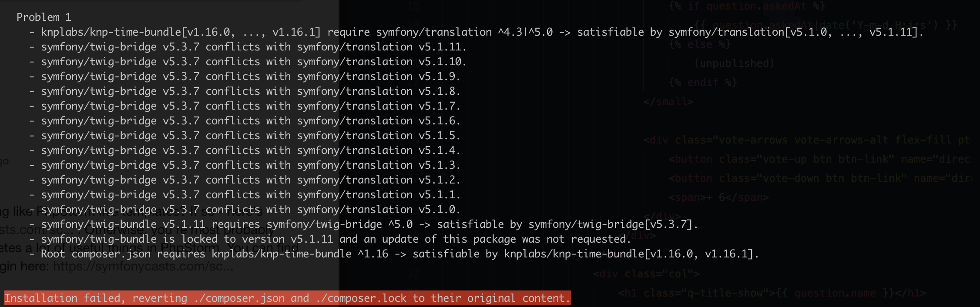
Task: Click the conflict line for translation v5.1.4
Action: click(x=250, y=150)
